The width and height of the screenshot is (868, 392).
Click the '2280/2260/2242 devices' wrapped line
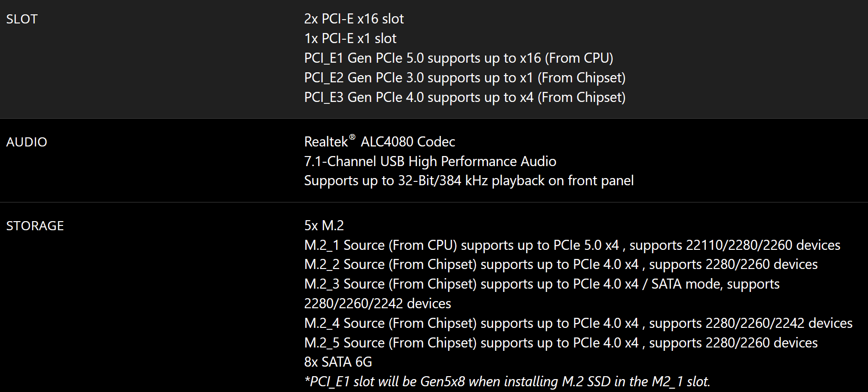[377, 304]
